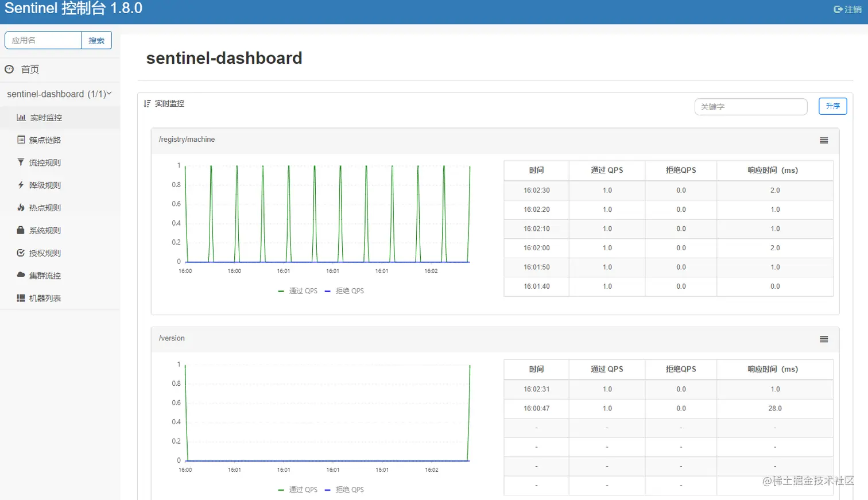Click the 16:00:47 time cell in /version table

tap(536, 409)
